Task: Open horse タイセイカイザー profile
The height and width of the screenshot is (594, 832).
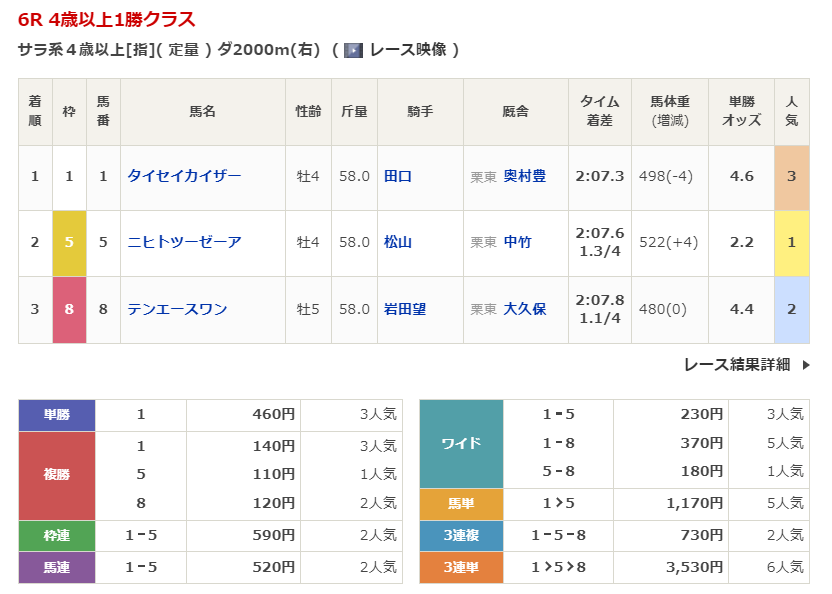Action: (184, 176)
